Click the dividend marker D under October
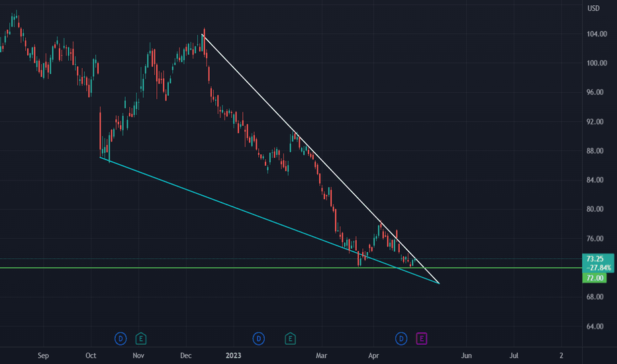Viewport: 617px width, 364px height. coord(120,338)
